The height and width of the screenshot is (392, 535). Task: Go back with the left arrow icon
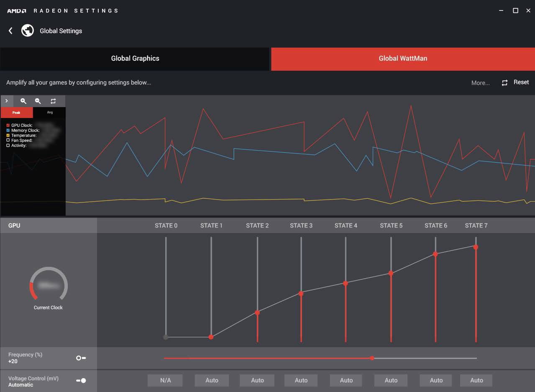[x=10, y=31]
